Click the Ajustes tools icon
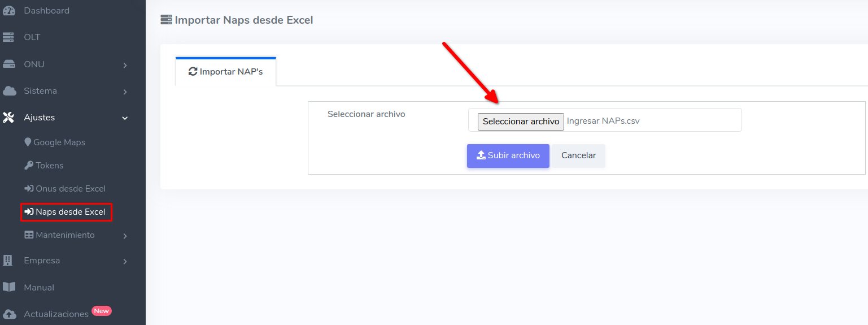 [8, 118]
